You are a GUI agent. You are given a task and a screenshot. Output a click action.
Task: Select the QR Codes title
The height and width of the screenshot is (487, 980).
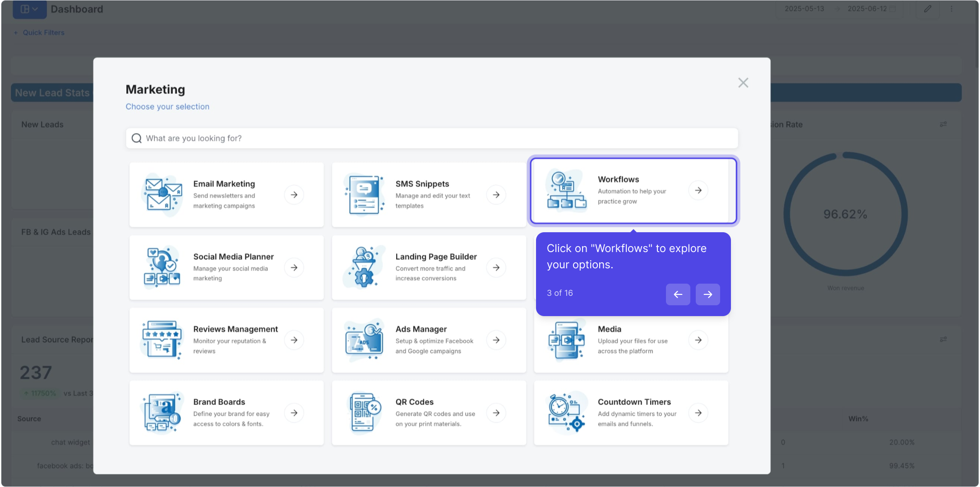pos(414,402)
